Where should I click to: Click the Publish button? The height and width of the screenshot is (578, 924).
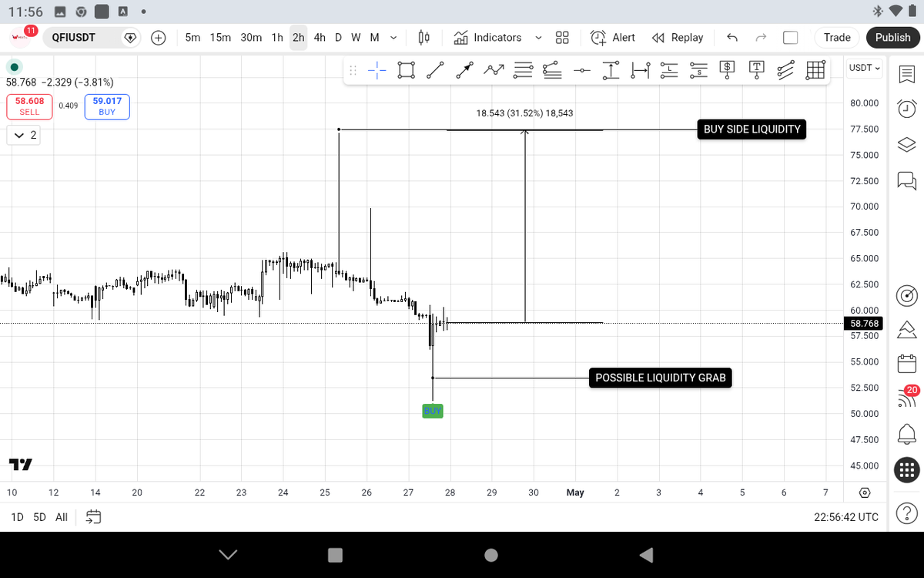pyautogui.click(x=892, y=37)
